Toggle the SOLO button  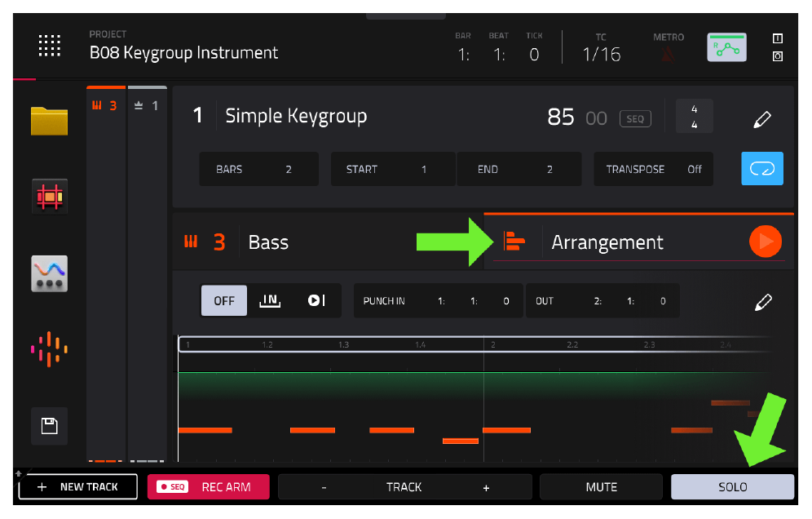pos(732,487)
